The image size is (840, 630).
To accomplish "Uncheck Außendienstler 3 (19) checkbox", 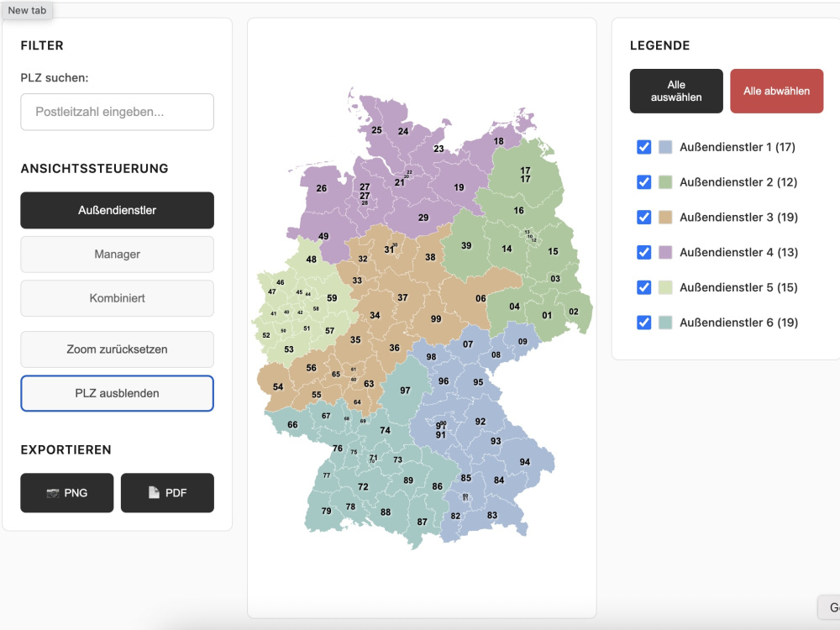I will (644, 217).
